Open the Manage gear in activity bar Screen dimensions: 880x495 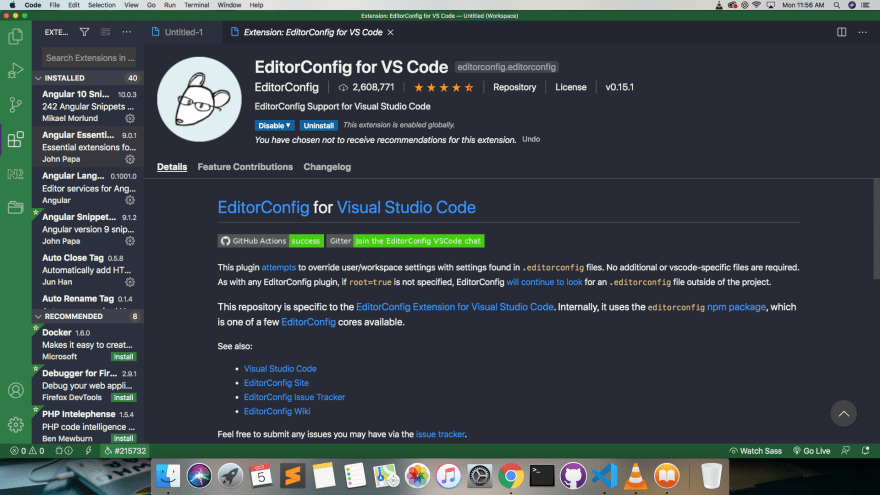coord(16,425)
